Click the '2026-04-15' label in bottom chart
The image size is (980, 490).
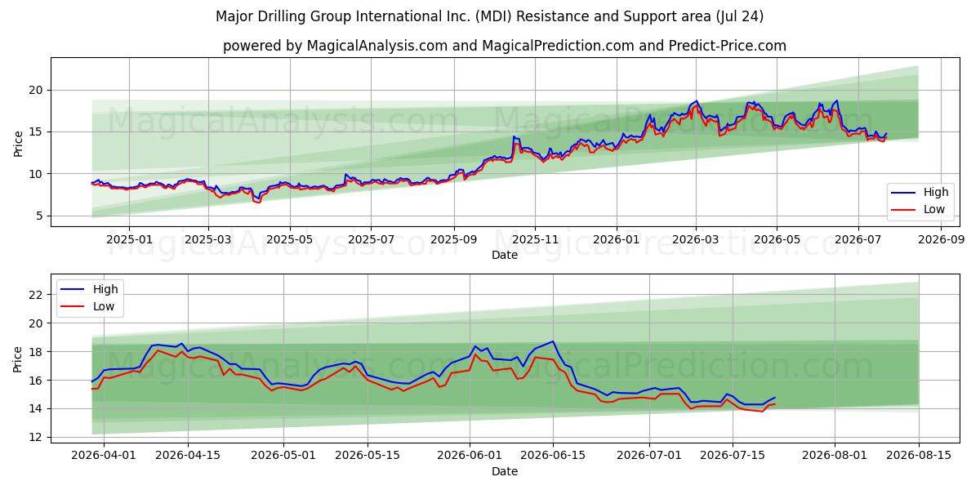188,456
